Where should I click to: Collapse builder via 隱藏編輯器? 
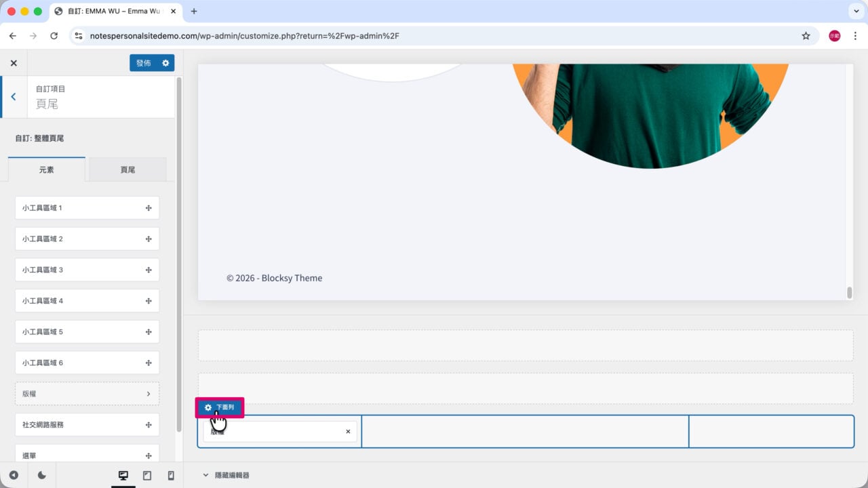226,475
